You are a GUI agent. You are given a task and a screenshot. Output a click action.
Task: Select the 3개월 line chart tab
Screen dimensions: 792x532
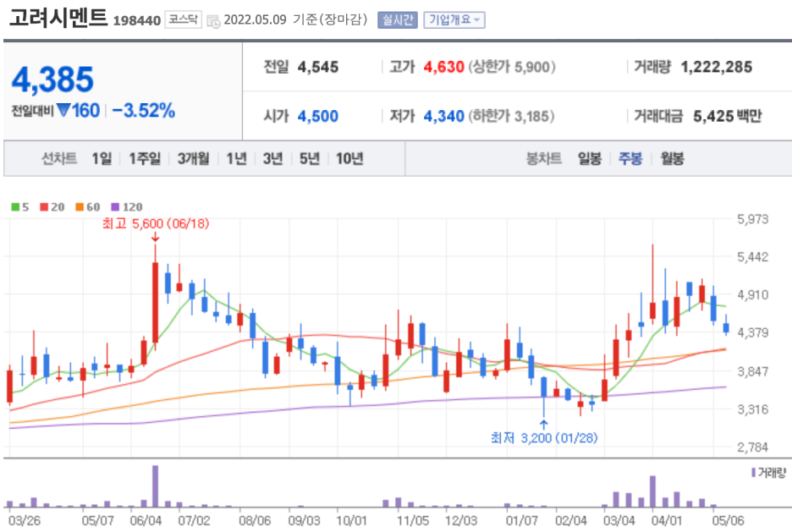pyautogui.click(x=193, y=158)
